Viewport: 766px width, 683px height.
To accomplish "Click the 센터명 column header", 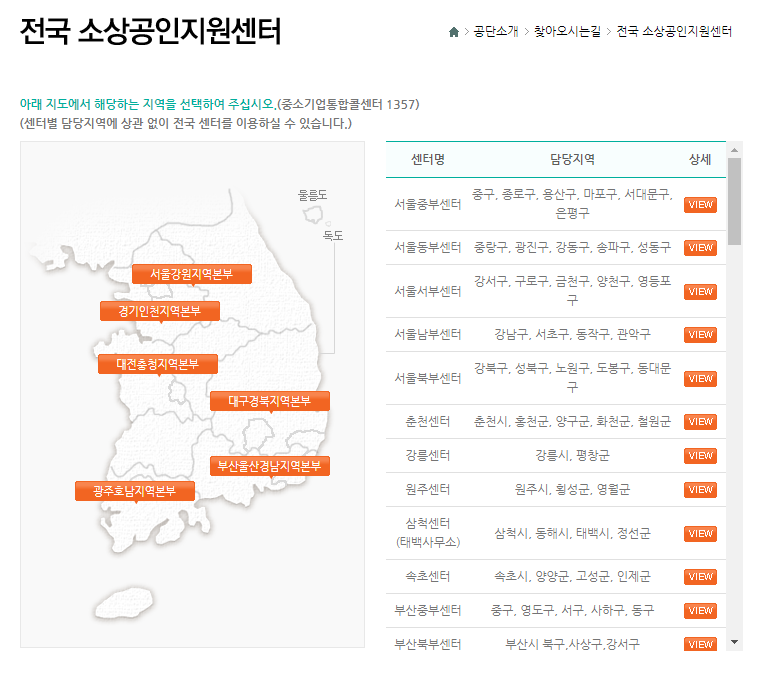I will point(428,159).
